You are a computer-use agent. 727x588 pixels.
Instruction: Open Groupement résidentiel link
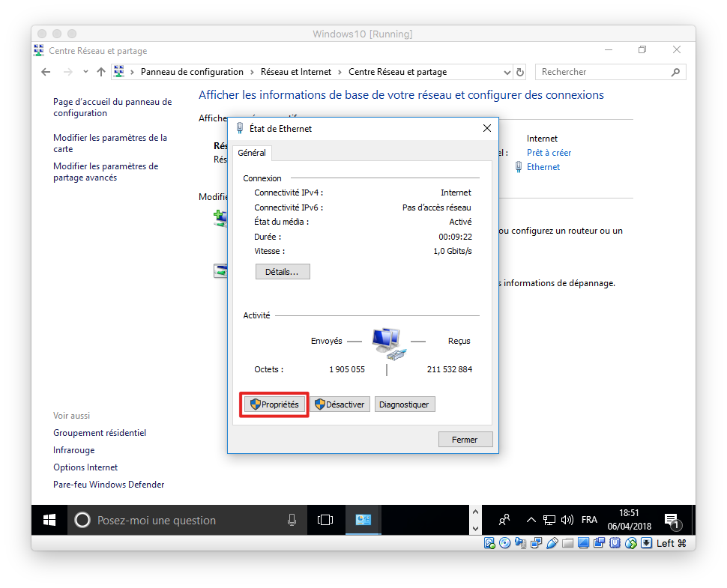[x=100, y=433]
